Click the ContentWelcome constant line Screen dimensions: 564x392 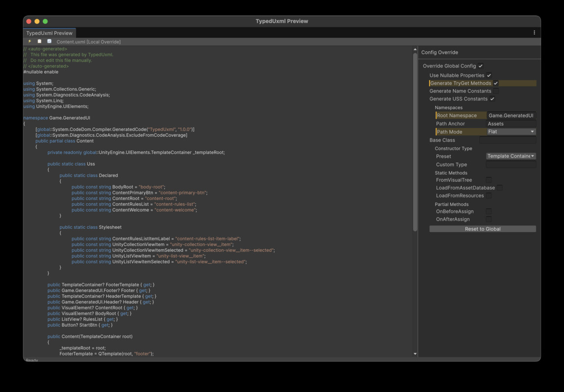tap(134, 210)
